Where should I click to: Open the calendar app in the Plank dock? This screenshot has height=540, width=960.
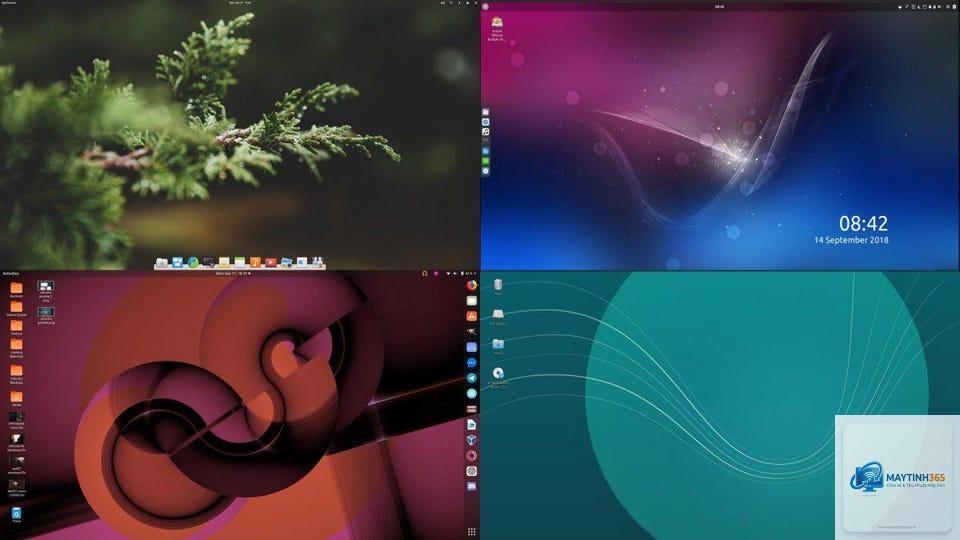pos(239,263)
